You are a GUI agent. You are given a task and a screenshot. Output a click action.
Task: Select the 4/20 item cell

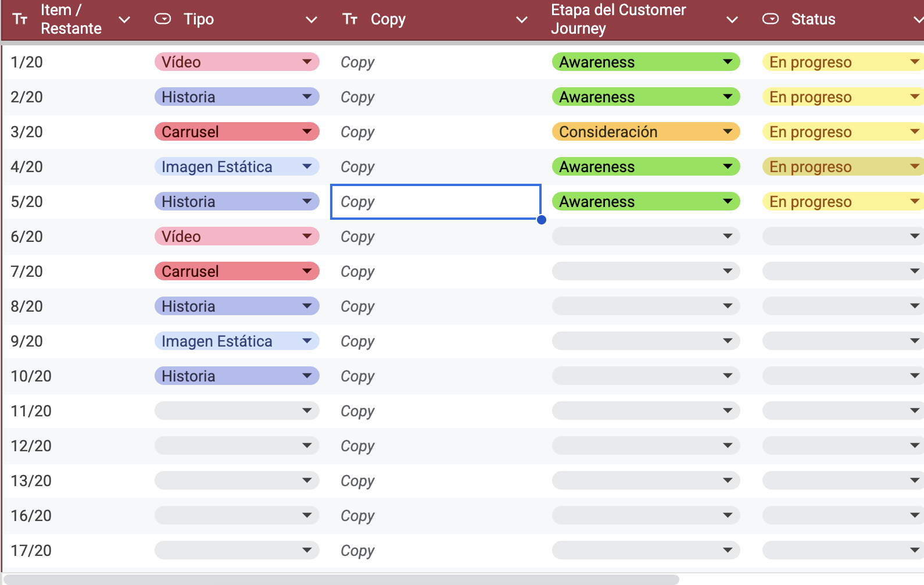tap(73, 166)
